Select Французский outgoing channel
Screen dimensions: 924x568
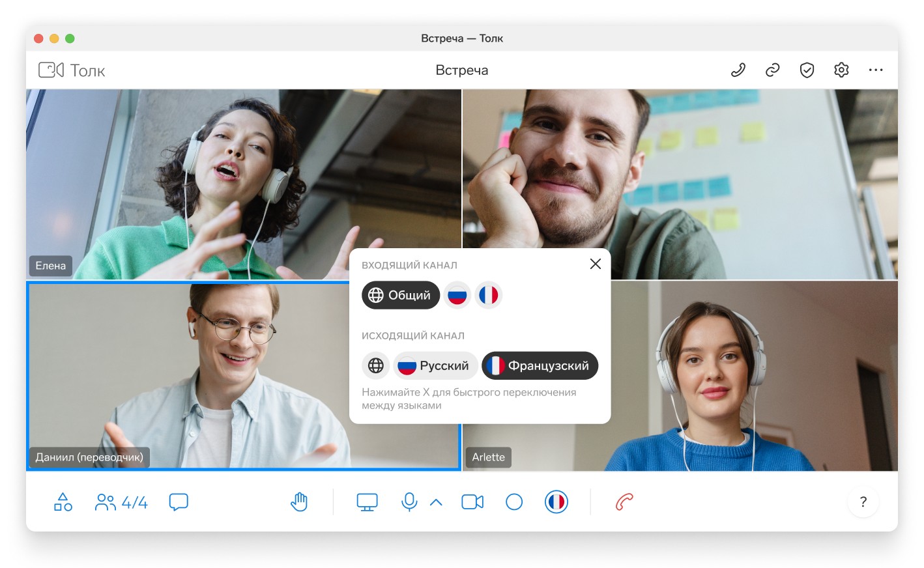point(540,365)
